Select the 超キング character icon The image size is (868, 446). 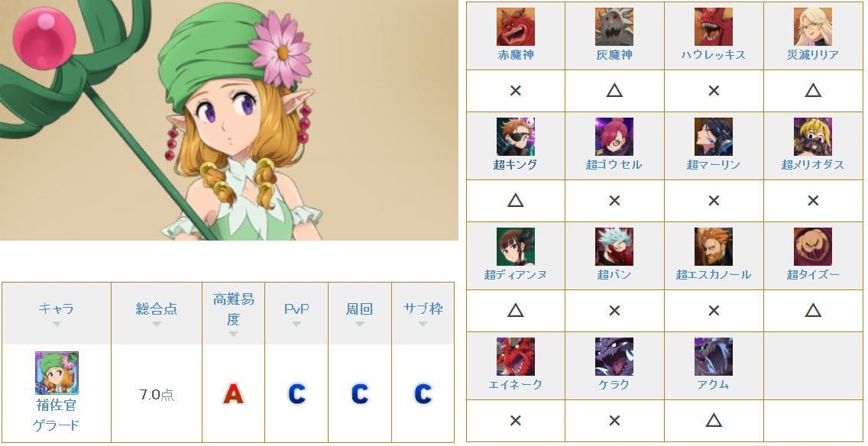point(515,136)
